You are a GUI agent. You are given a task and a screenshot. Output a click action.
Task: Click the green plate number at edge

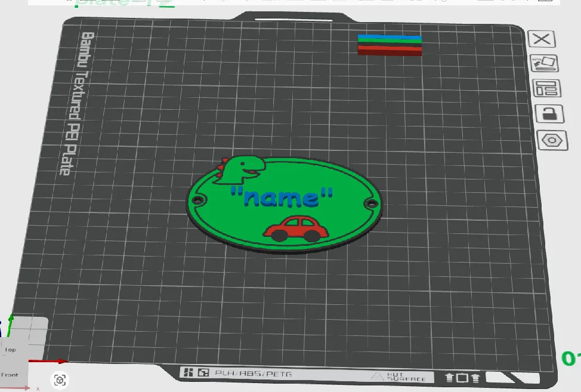tap(571, 358)
